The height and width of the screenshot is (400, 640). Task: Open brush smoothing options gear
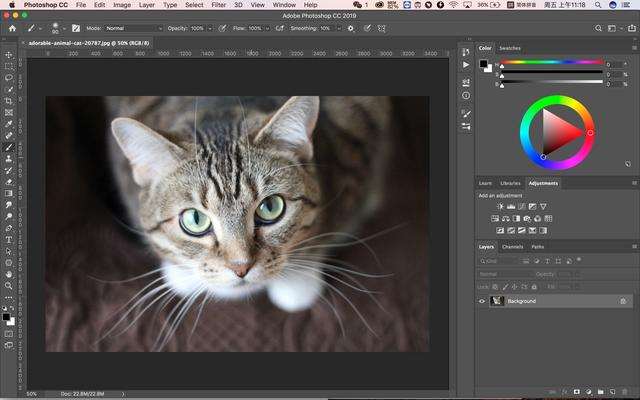[351, 28]
